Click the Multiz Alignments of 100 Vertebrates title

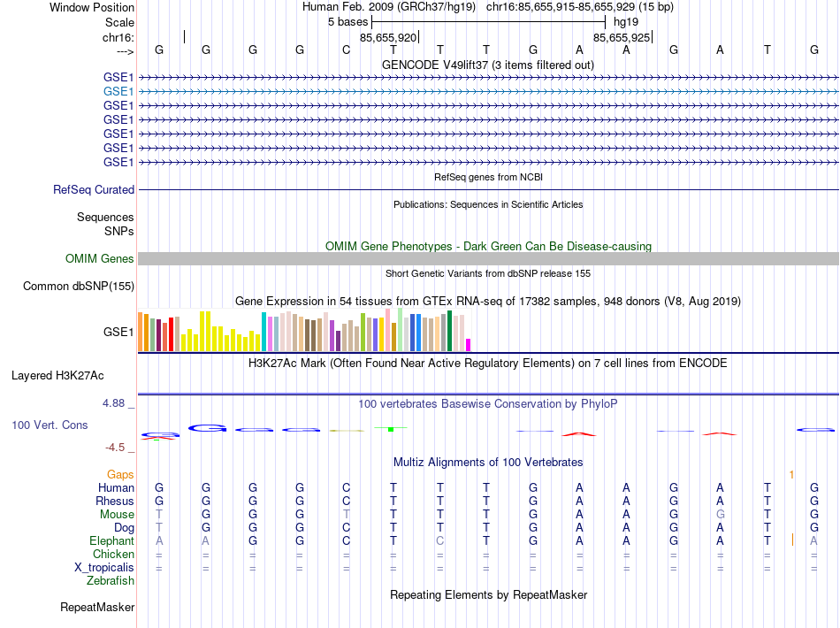pyautogui.click(x=488, y=463)
